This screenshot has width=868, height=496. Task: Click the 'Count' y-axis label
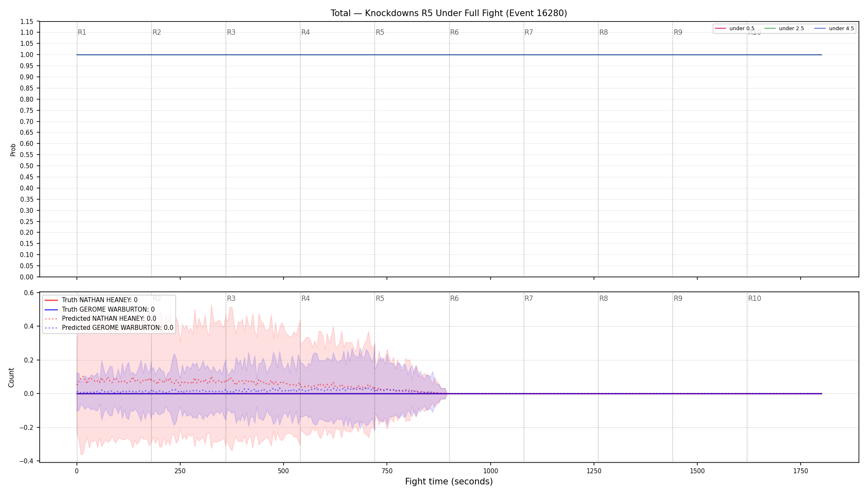(11, 377)
